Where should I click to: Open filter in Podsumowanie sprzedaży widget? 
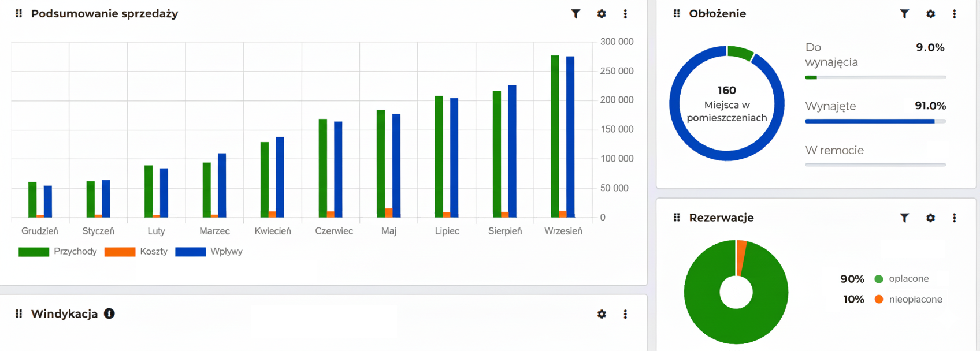(x=576, y=14)
